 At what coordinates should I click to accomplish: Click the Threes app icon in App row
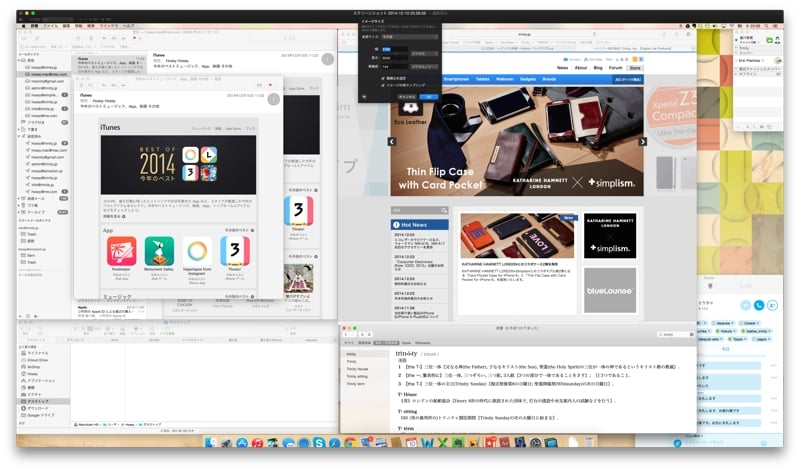[x=234, y=249]
